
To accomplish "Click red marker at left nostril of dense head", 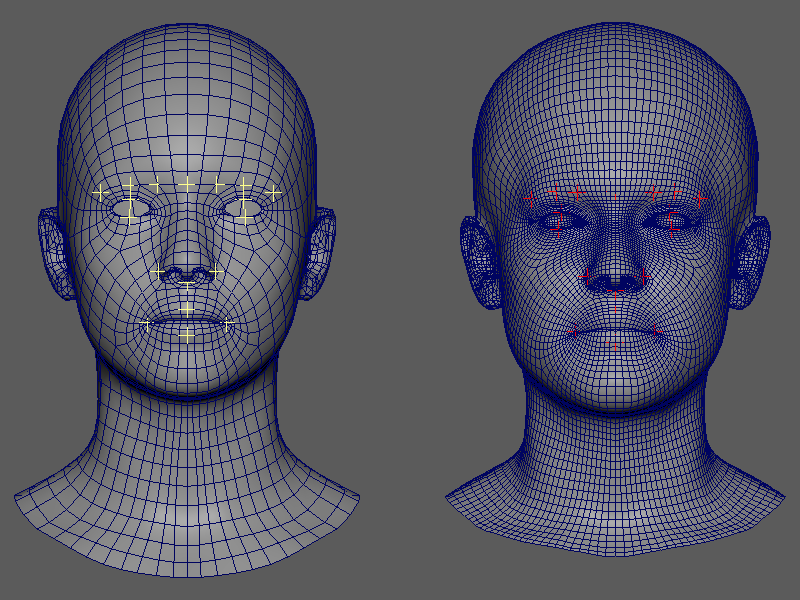I will (588, 277).
